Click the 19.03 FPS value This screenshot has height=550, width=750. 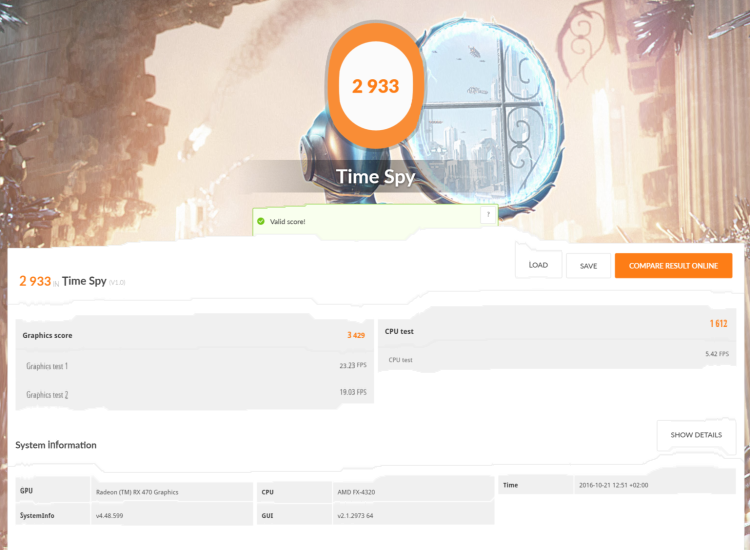click(353, 392)
